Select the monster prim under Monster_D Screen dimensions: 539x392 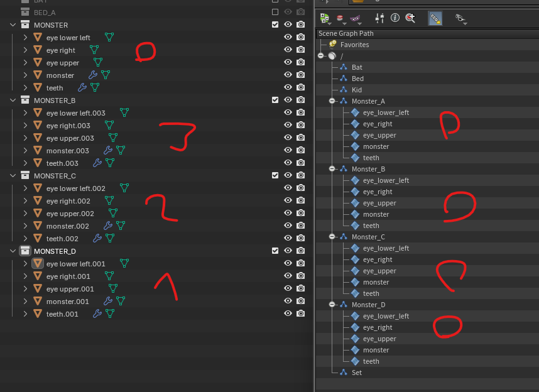pos(376,350)
